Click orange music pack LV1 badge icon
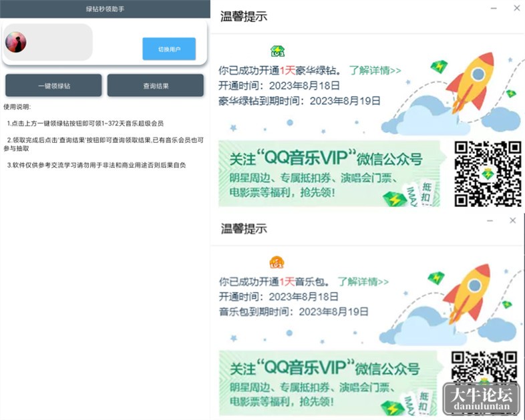Viewport: 525px width, 420px height. [x=277, y=262]
